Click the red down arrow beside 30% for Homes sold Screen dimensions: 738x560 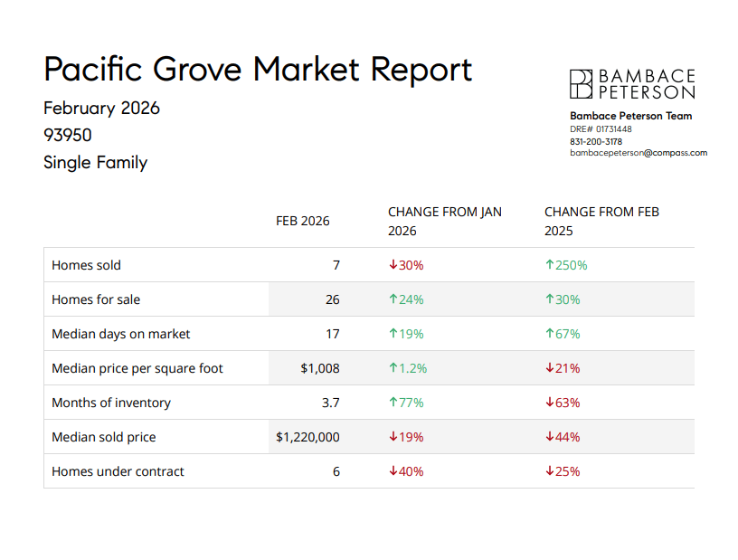click(393, 265)
